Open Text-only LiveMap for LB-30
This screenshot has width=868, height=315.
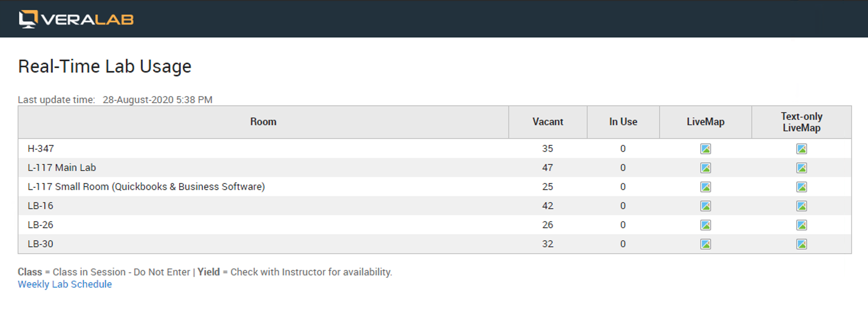801,244
